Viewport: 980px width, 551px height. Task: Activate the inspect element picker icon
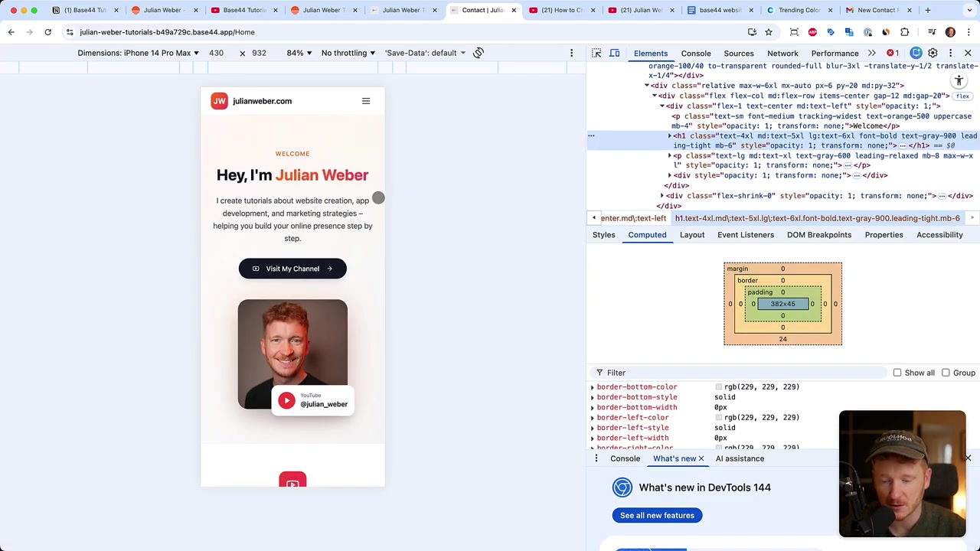click(x=596, y=53)
